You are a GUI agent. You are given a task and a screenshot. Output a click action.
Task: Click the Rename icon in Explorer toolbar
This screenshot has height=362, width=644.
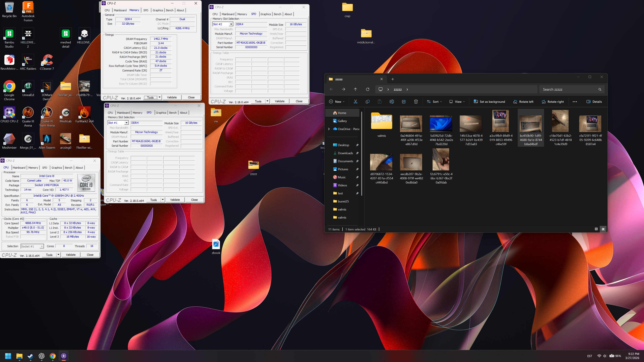(392, 101)
